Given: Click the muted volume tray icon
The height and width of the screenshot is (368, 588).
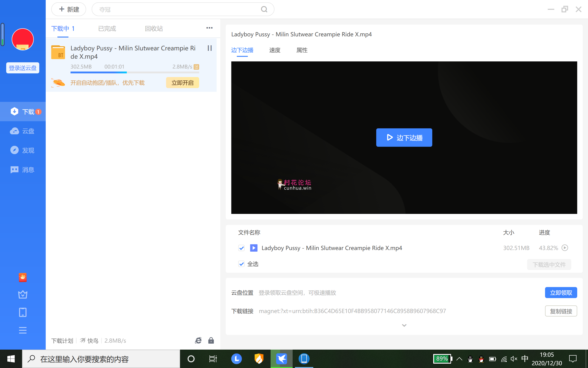Looking at the screenshot, I should coord(514,359).
